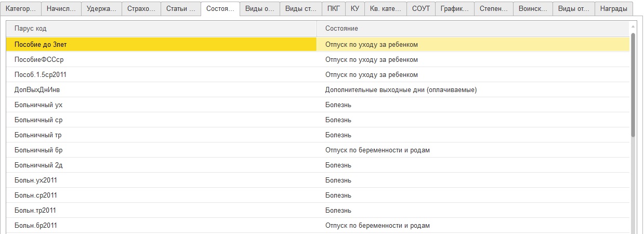Select the Категор... tab
Screen dimensions: 644x234
pyautogui.click(x=21, y=9)
